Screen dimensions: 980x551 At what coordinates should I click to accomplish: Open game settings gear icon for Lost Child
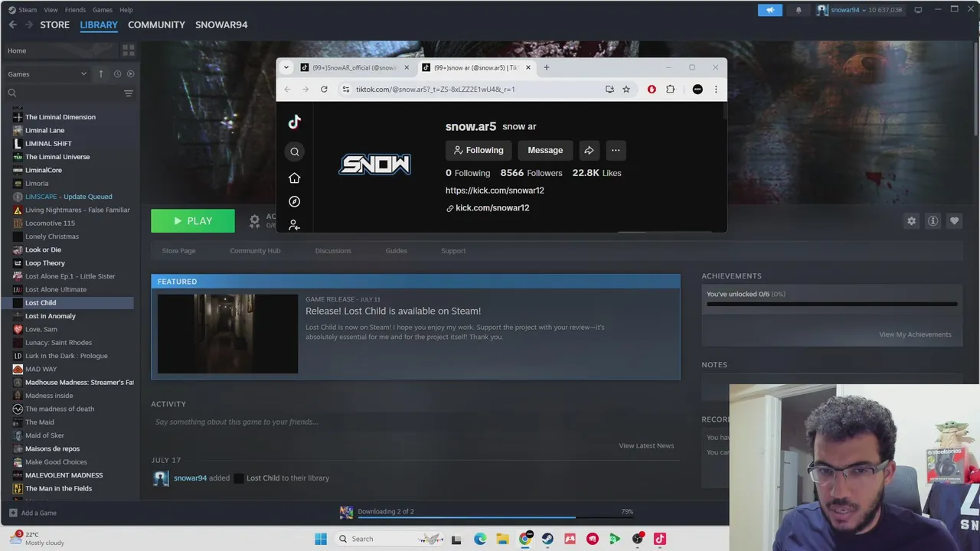(x=911, y=220)
